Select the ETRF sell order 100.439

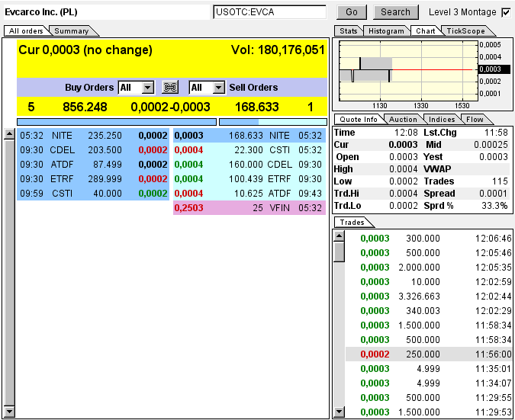249,179
